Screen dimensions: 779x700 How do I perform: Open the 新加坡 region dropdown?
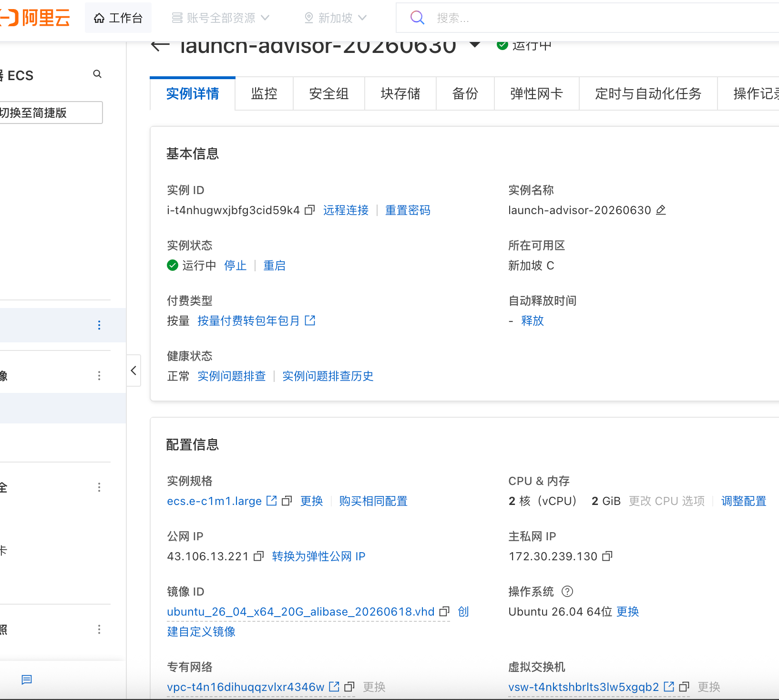(x=336, y=18)
